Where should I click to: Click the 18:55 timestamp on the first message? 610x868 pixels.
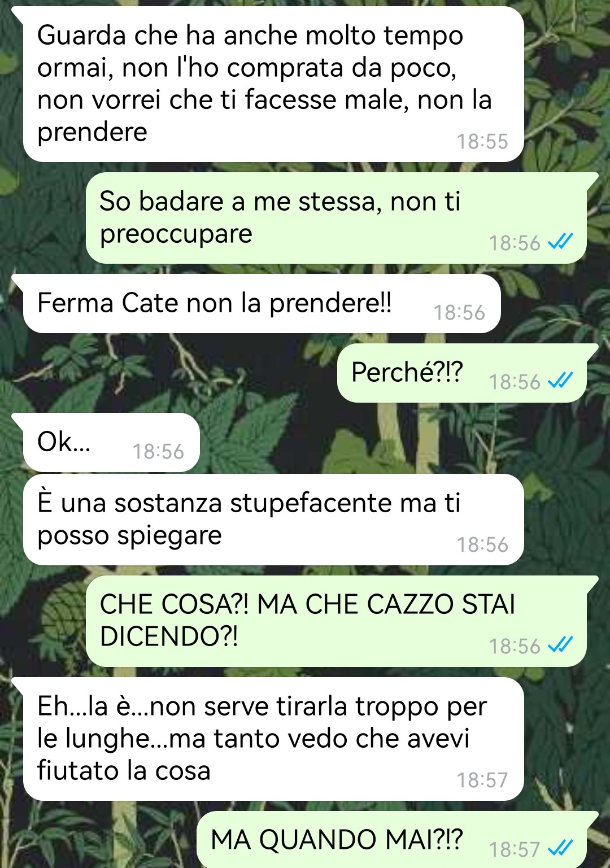[x=482, y=141]
